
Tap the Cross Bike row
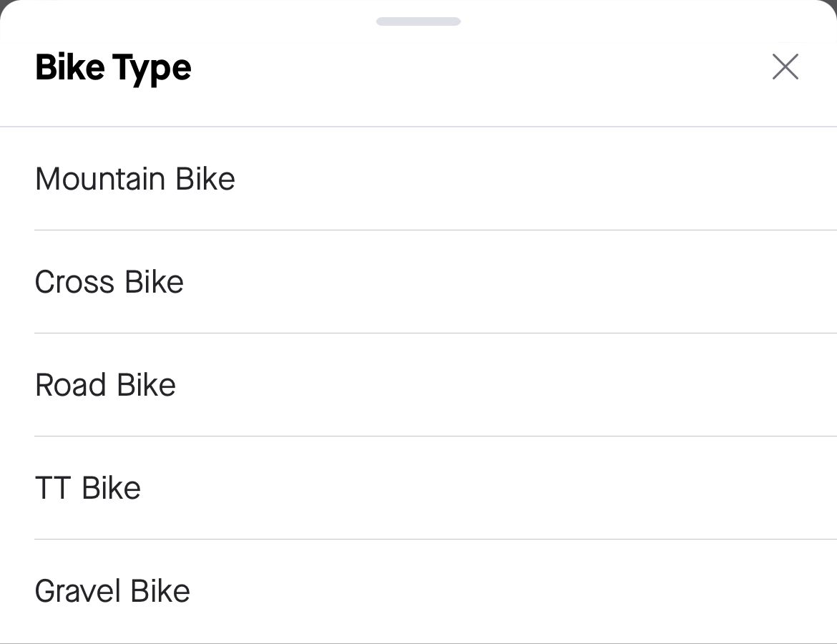[x=109, y=282]
